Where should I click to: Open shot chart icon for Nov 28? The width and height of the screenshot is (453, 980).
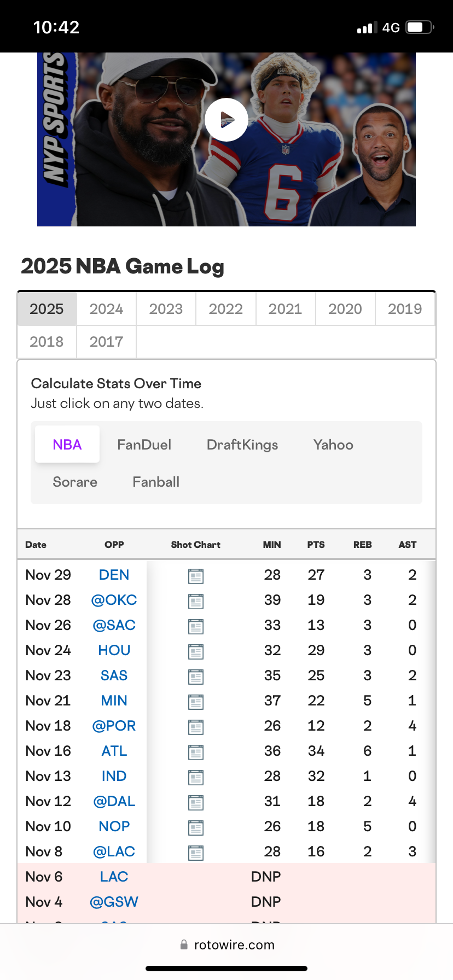point(195,601)
